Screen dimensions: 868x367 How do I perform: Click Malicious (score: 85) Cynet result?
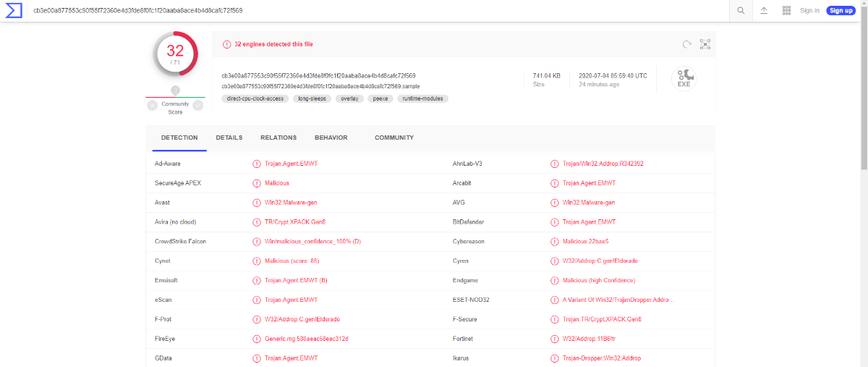pyautogui.click(x=292, y=261)
